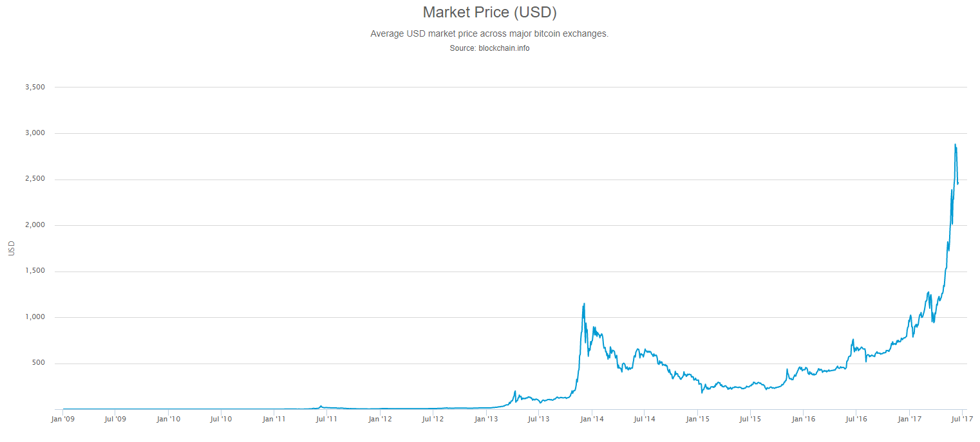Screen dimensions: 980x442
Task: Click the USD vertical axis title
Action: coord(11,248)
